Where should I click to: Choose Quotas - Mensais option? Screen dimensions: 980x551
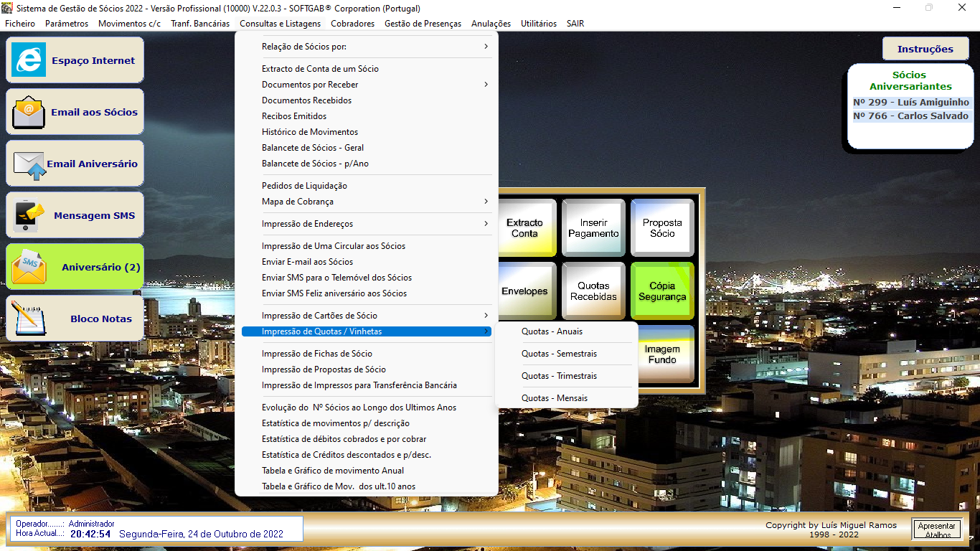pos(554,398)
